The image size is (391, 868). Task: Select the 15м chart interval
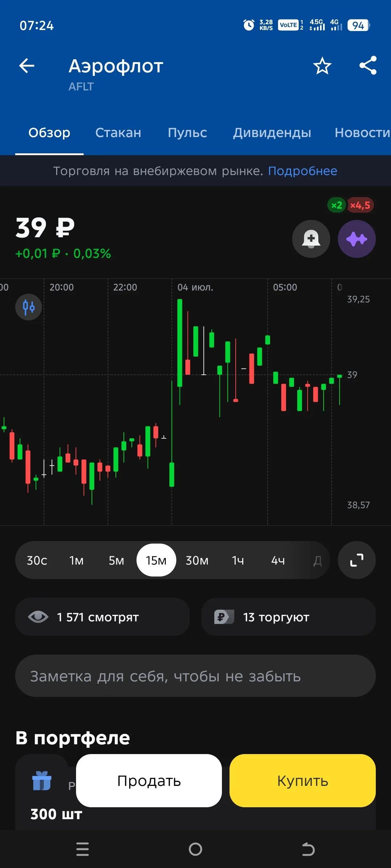pyautogui.click(x=156, y=560)
